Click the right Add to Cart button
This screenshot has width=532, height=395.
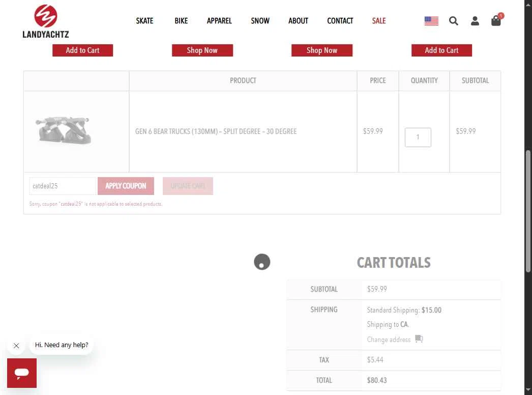[441, 50]
